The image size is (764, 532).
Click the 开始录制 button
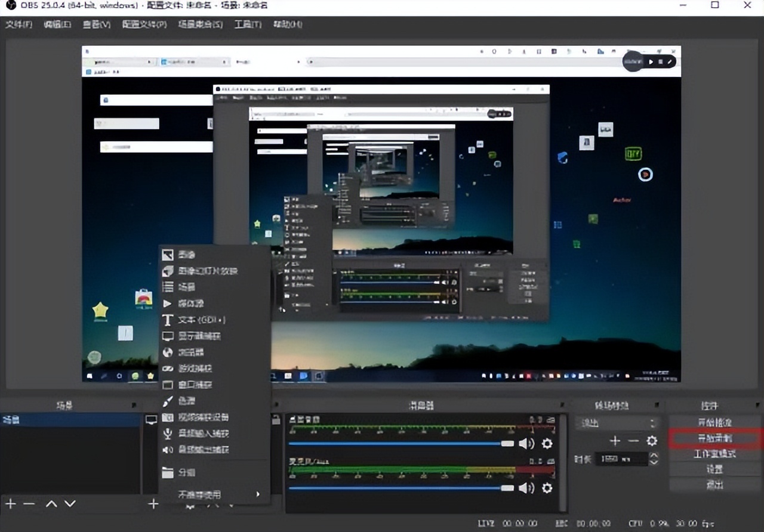(715, 438)
